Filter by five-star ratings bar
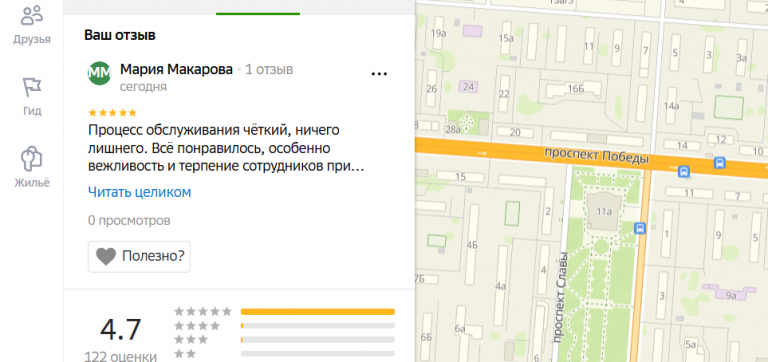Image resolution: width=768 pixels, height=362 pixels. (317, 312)
